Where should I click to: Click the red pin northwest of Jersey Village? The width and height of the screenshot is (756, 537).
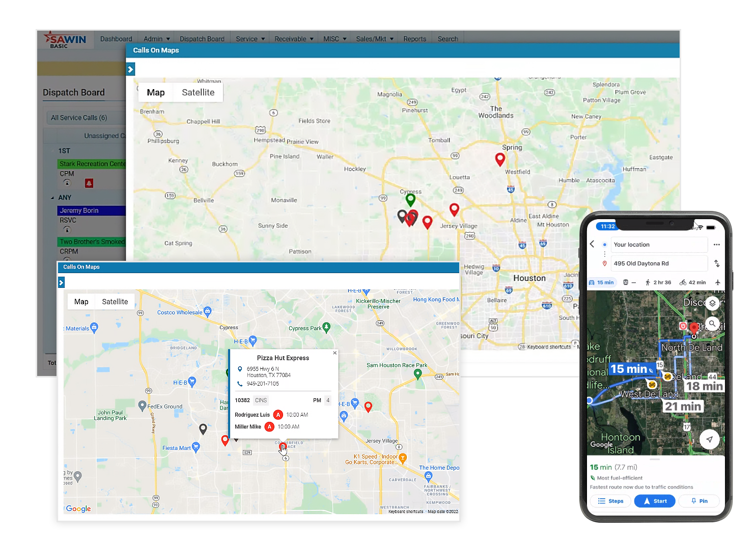[x=454, y=209]
